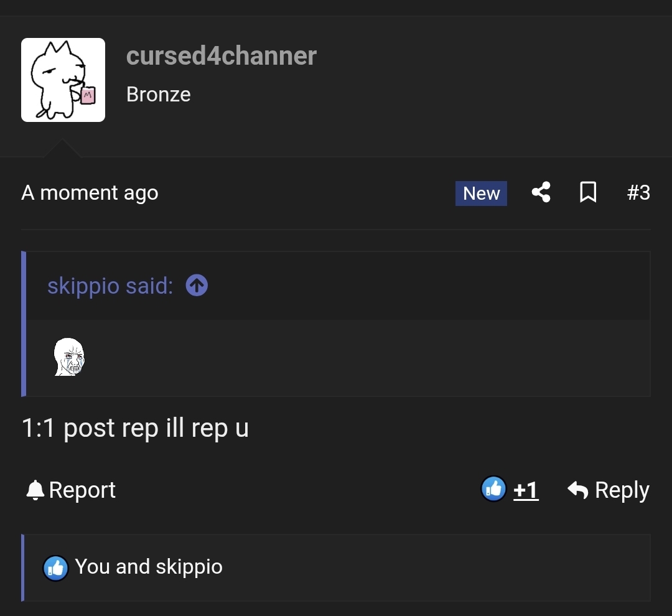Select the post permalink labeled #3
672x616 pixels.
[639, 193]
